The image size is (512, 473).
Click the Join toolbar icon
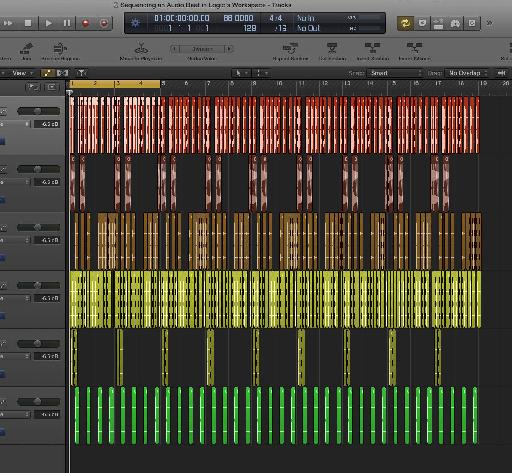click(26, 49)
